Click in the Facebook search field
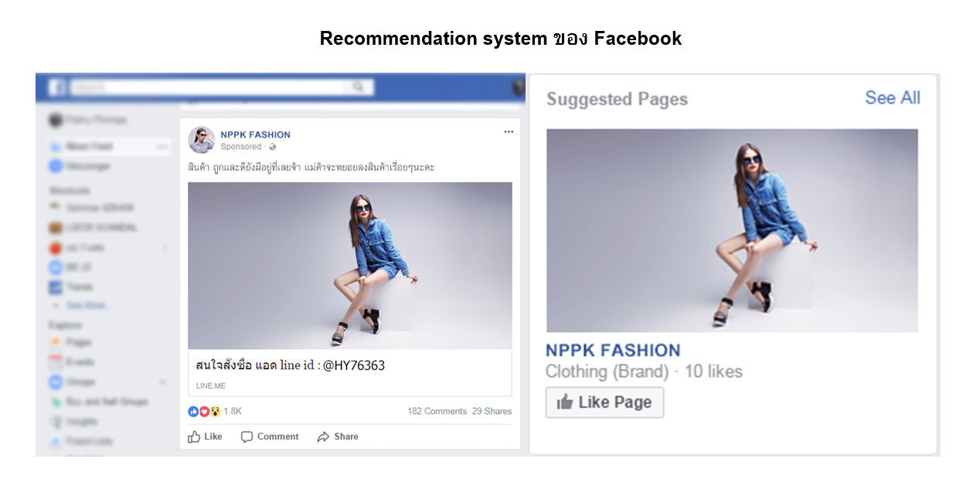The image size is (980, 493). (209, 87)
